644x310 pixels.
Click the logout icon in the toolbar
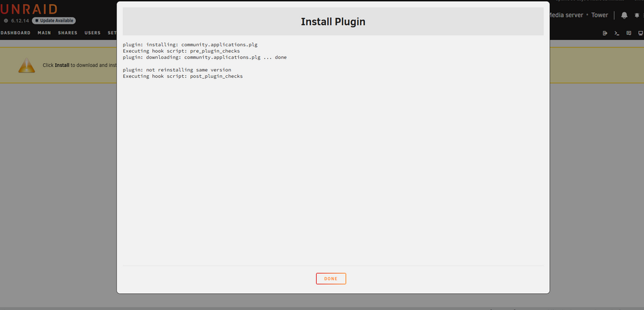tap(605, 33)
